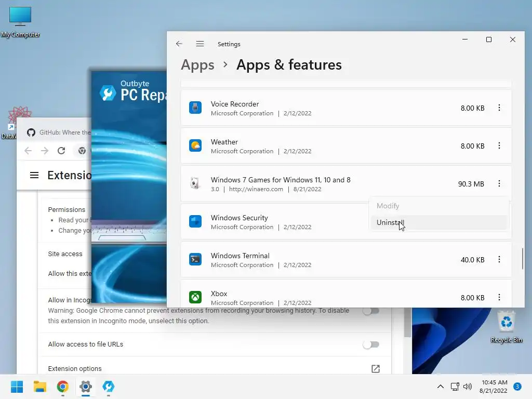The image size is (532, 399).
Task: Reload the Chrome page
Action: tap(61, 151)
